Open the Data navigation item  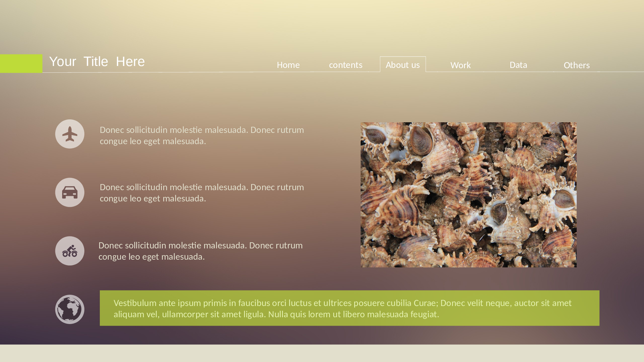[518, 65]
